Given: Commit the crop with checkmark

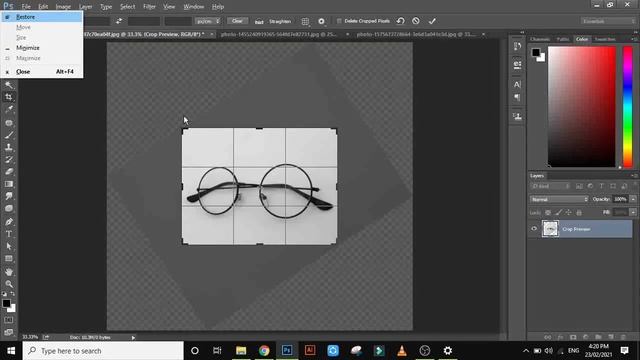Looking at the screenshot, I should (x=432, y=21).
